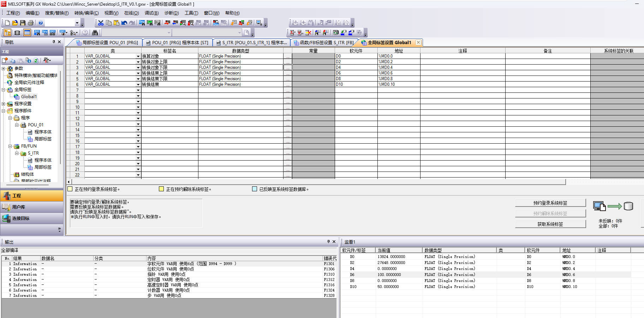This screenshot has width=644, height=318.
Task: Click the Print icon in toolbar
Action: pyautogui.click(x=31, y=23)
